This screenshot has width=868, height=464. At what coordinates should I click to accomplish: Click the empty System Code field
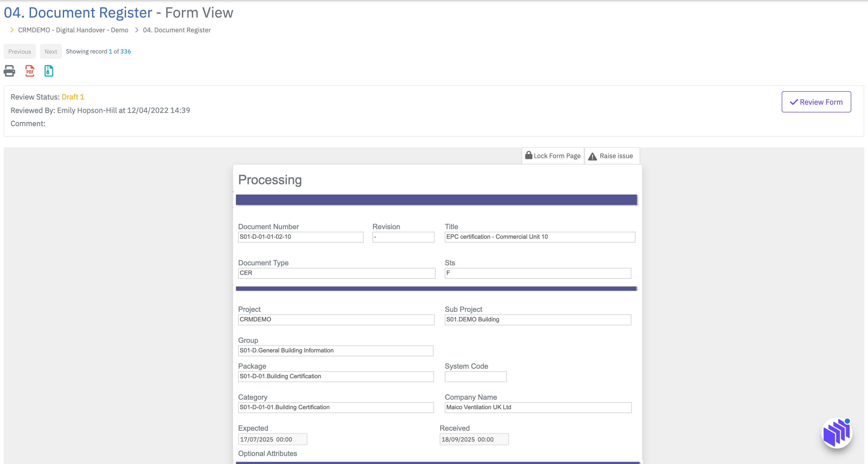pos(475,376)
